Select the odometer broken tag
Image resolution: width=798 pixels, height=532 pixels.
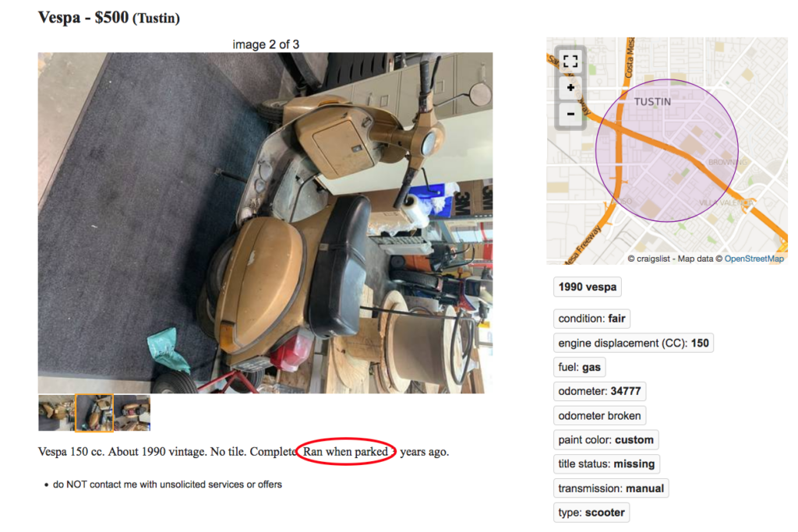click(599, 415)
